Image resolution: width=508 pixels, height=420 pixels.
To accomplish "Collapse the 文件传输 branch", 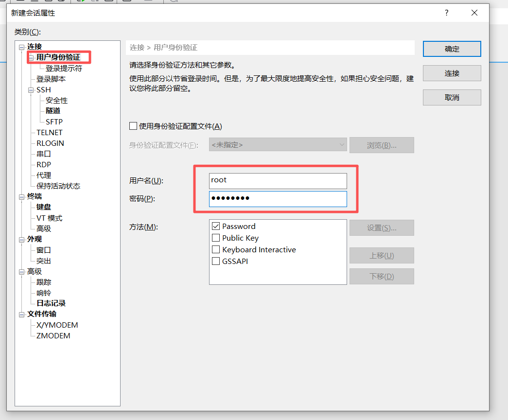I will [21, 314].
